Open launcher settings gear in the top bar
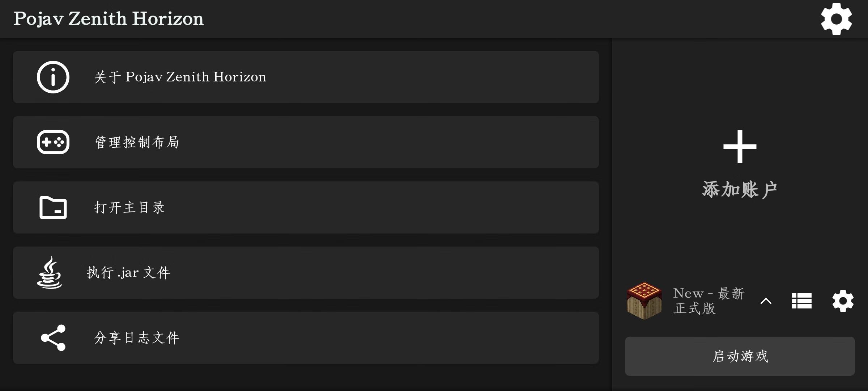The width and height of the screenshot is (868, 391). coord(836,19)
